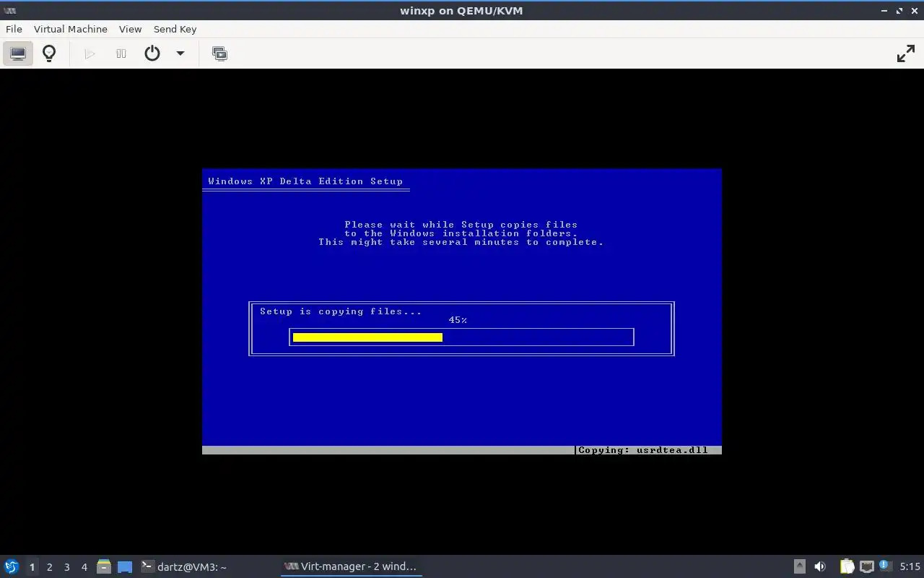The image size is (924, 578).
Task: Click the power Shut Down icon
Action: click(x=152, y=53)
